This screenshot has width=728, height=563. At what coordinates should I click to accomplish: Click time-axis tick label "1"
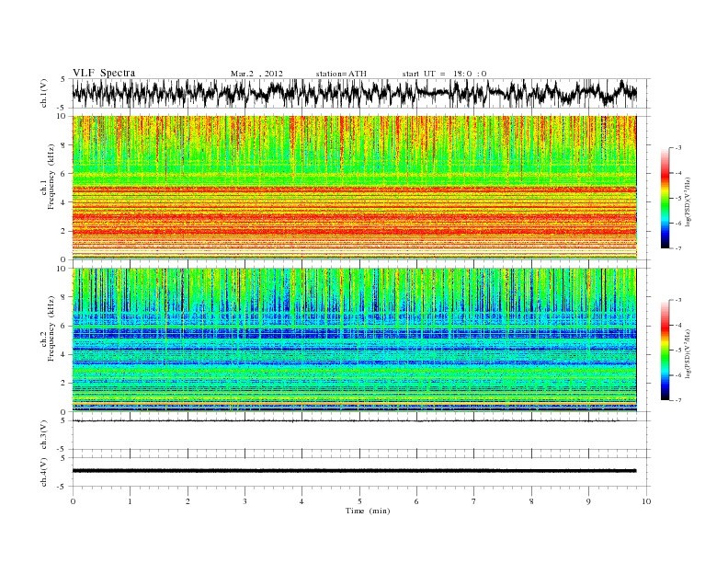(131, 501)
